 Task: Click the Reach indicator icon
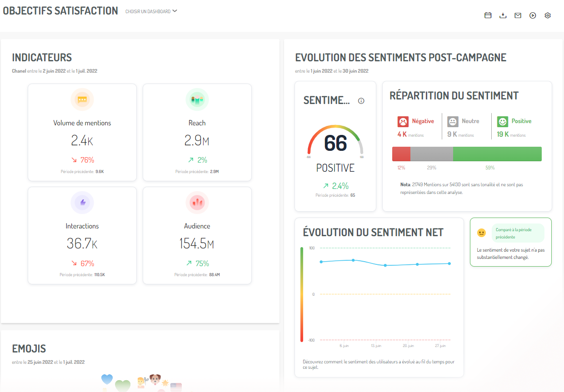point(197,99)
